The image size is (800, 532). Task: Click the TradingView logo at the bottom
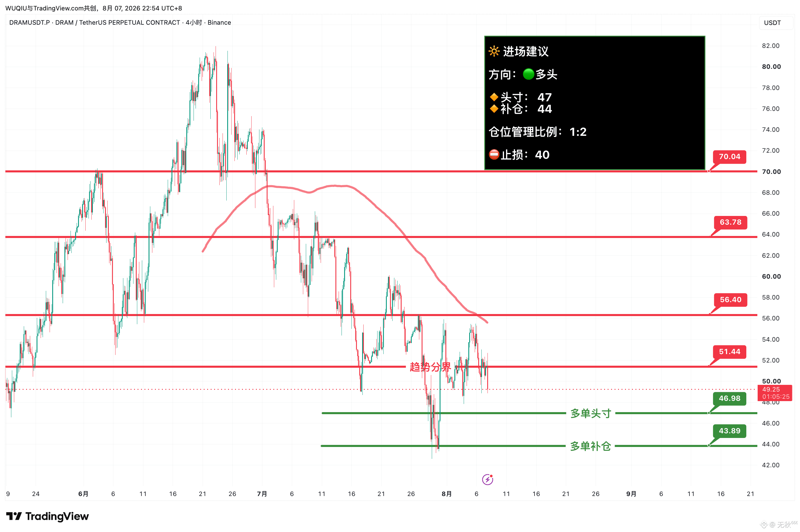click(48, 516)
